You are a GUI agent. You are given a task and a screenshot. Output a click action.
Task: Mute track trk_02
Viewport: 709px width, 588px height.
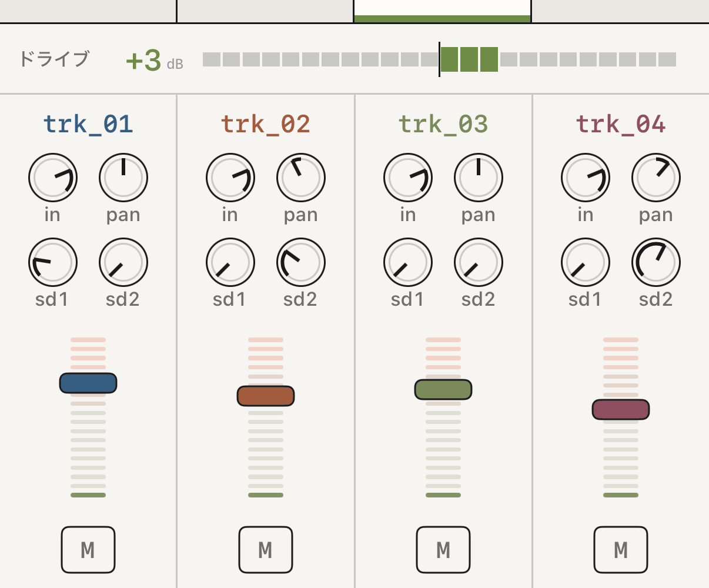click(x=266, y=550)
